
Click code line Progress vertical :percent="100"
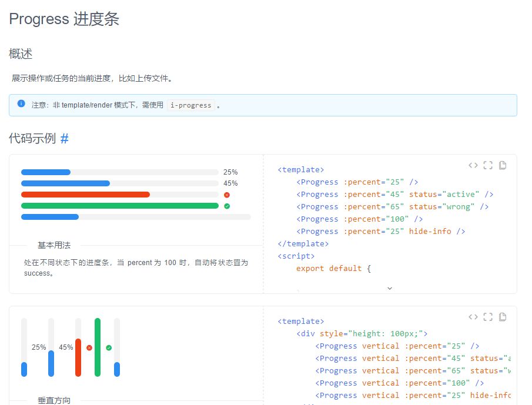pyautogui.click(x=400, y=383)
